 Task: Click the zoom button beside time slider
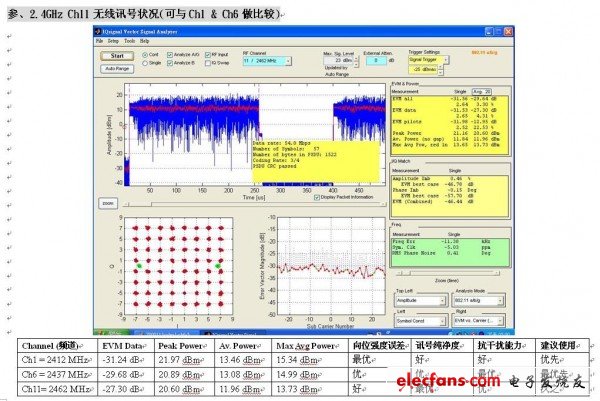tap(107, 202)
